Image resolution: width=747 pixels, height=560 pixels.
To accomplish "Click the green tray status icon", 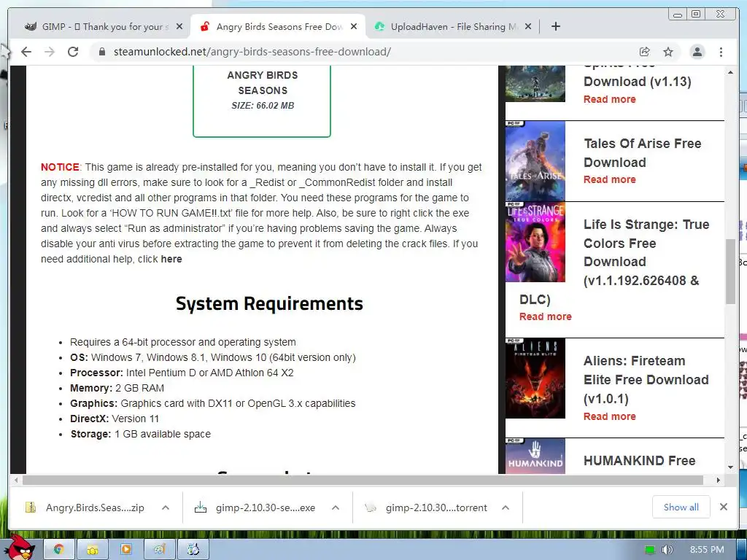I will (650, 550).
